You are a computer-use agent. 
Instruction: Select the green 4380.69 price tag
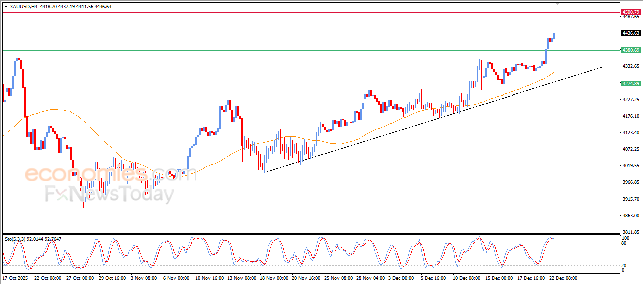[631, 50]
